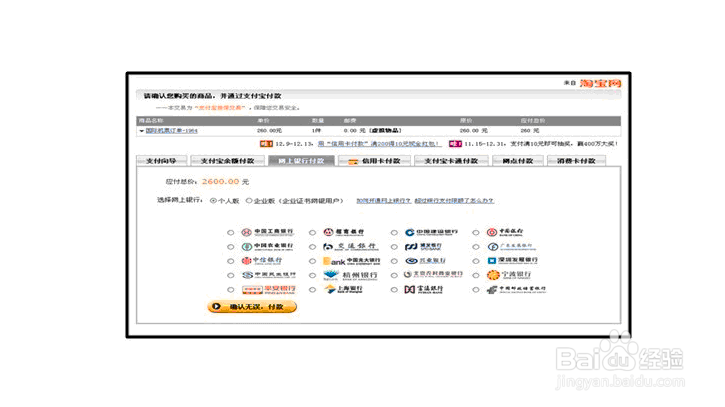The width and height of the screenshot is (725, 407).
Task: Click the 应付总价 column header in the table
Action: click(x=533, y=121)
